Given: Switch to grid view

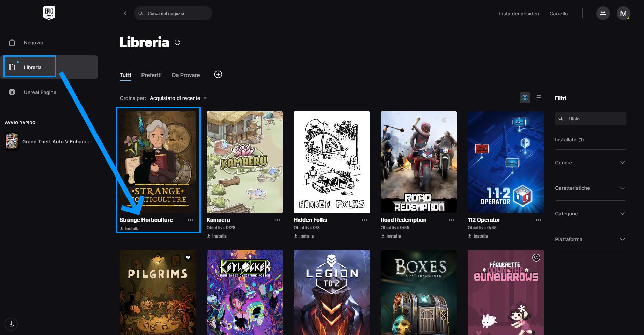Looking at the screenshot, I should click(525, 98).
